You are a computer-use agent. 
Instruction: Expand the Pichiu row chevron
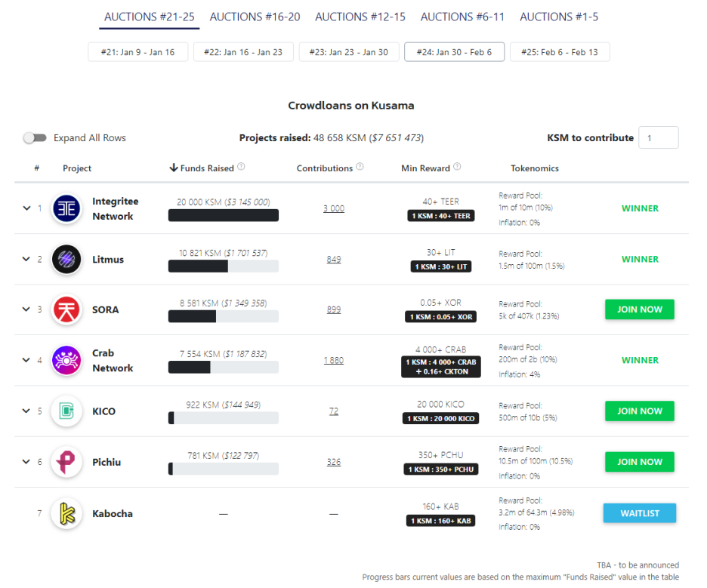tap(26, 462)
